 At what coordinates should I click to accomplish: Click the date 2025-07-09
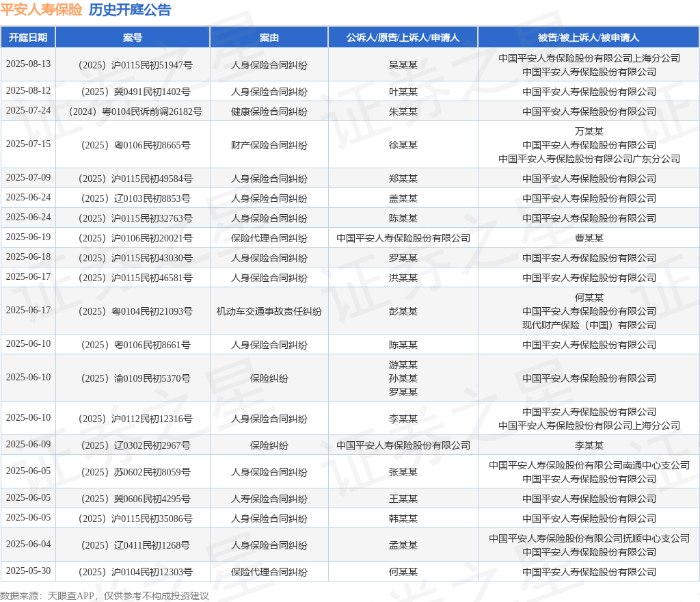click(x=28, y=177)
